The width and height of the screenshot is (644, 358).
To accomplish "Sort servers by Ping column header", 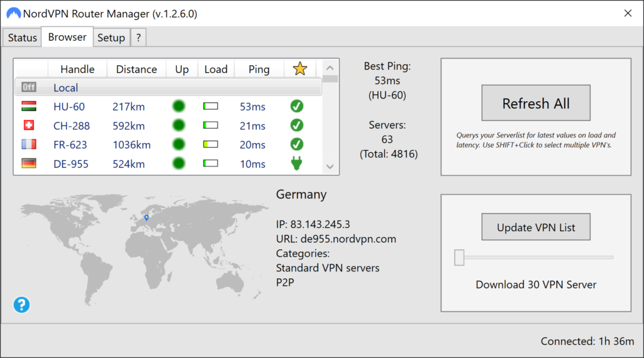I will (258, 69).
